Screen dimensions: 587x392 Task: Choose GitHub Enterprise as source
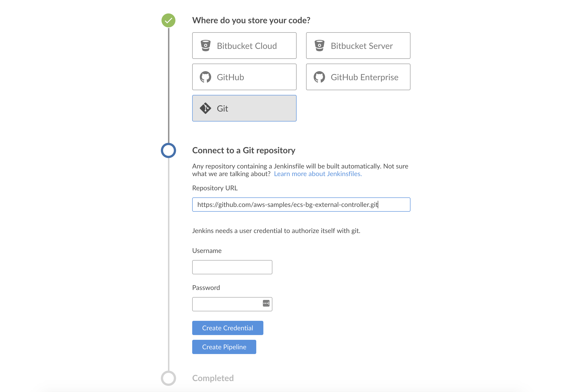click(358, 77)
